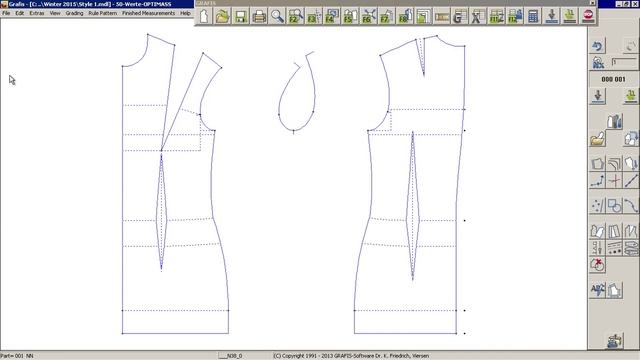Click the pattern piece icon beside ABC
Viewport: 640px width, 360px height.
pyautogui.click(x=614, y=290)
